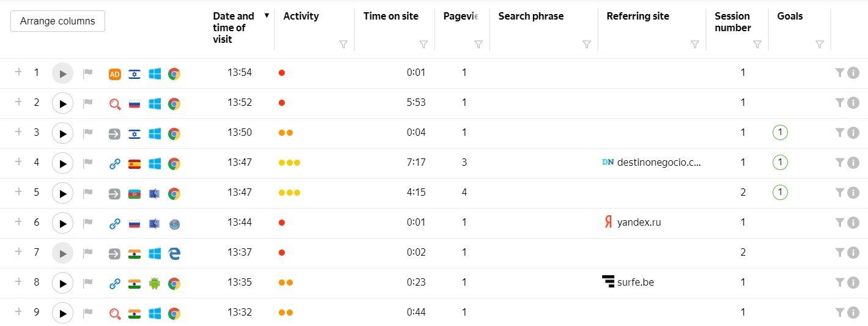This screenshot has height=326, width=868.
Task: Show info for visit row 3
Action: pos(853,133)
